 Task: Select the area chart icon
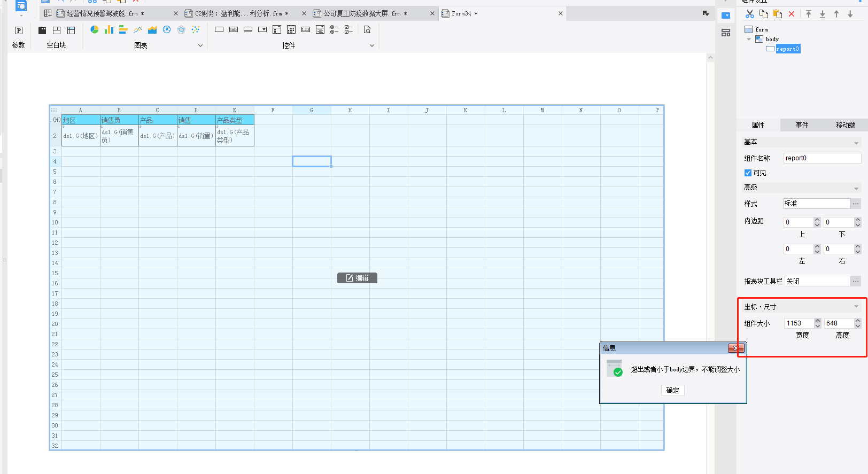click(x=152, y=29)
